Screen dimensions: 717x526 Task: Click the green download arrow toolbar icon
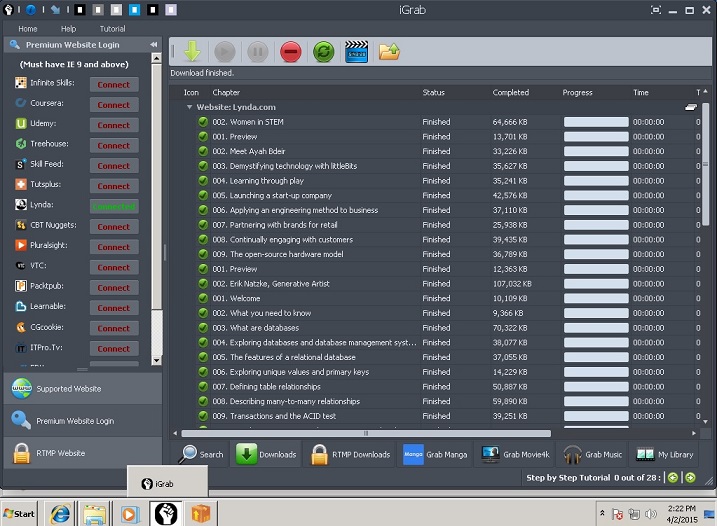click(x=192, y=51)
